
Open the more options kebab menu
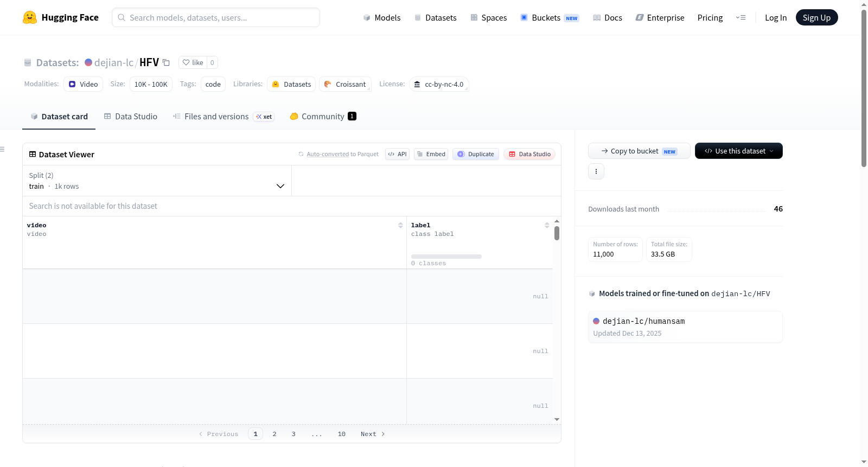pos(596,171)
